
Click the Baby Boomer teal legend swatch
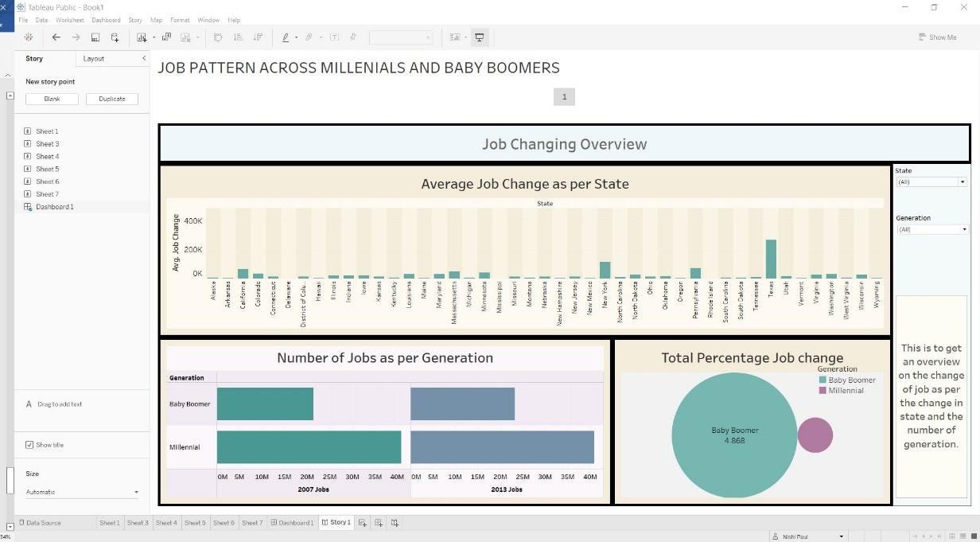pyautogui.click(x=822, y=380)
